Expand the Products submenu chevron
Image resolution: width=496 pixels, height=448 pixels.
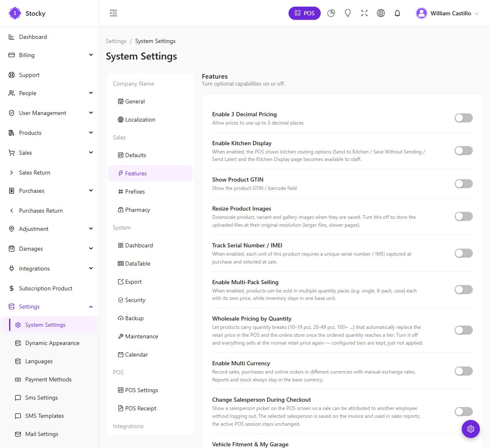91,132
